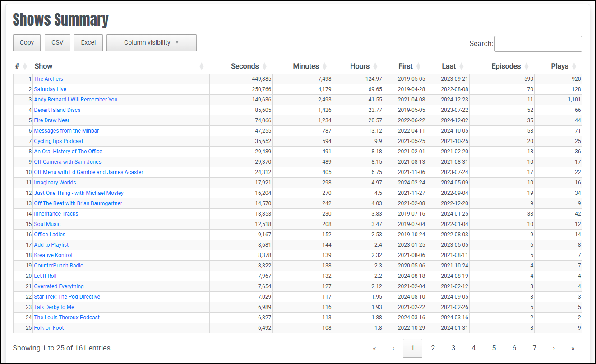This screenshot has width=596, height=364.
Task: Open Off The Beat with Brian Baumgartner link
Action: tap(78, 203)
